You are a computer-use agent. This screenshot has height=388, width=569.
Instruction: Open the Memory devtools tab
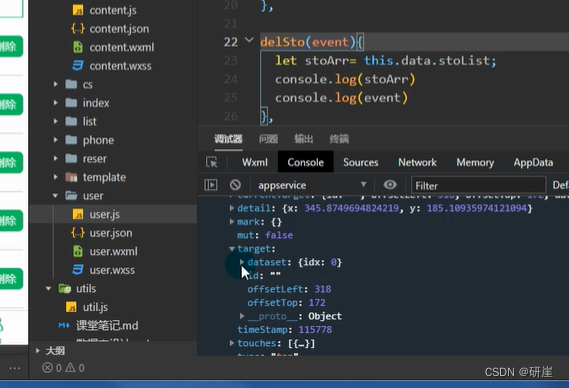(475, 162)
